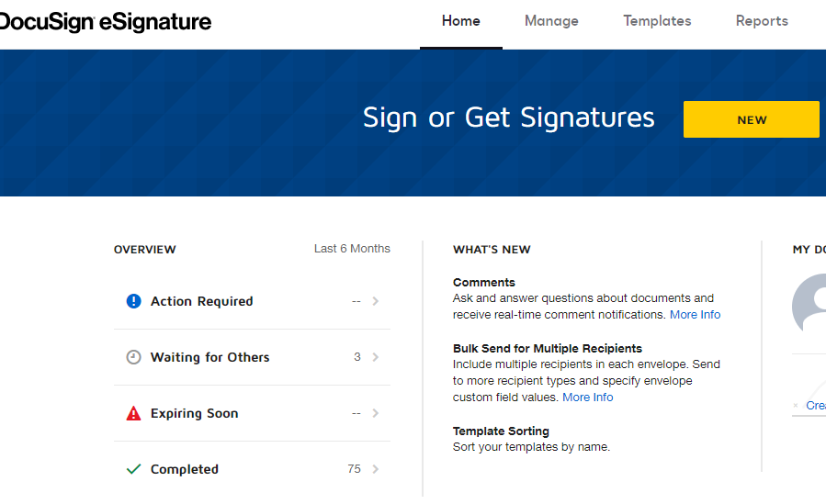This screenshot has width=826, height=504.
Task: Click the yellow NEW button
Action: click(752, 119)
